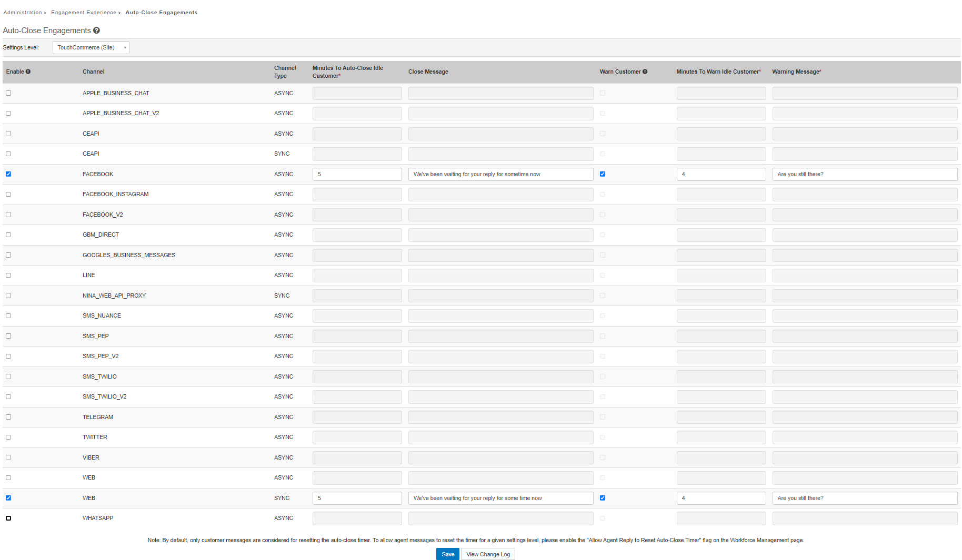
Task: Click the FACEBOOK warning message field
Action: (864, 174)
